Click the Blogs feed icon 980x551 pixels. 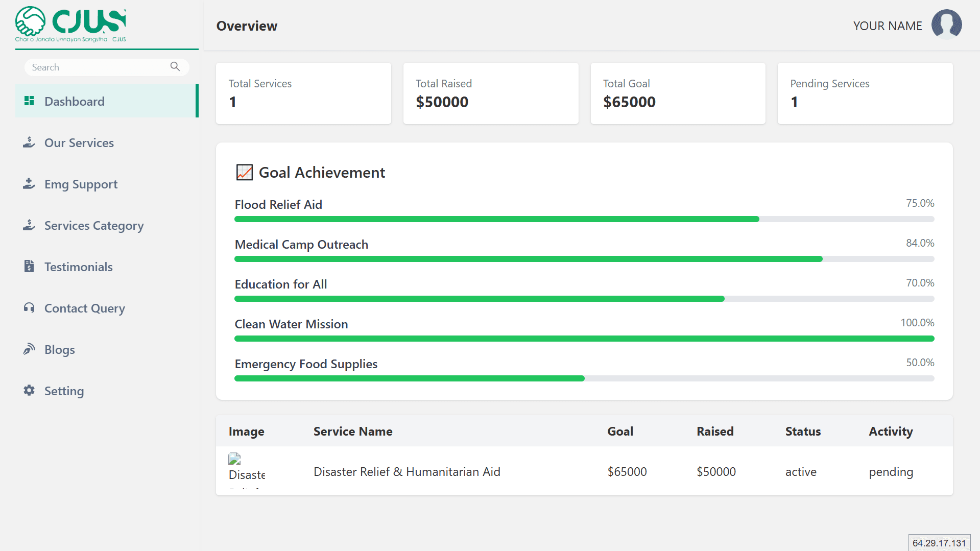pyautogui.click(x=29, y=349)
